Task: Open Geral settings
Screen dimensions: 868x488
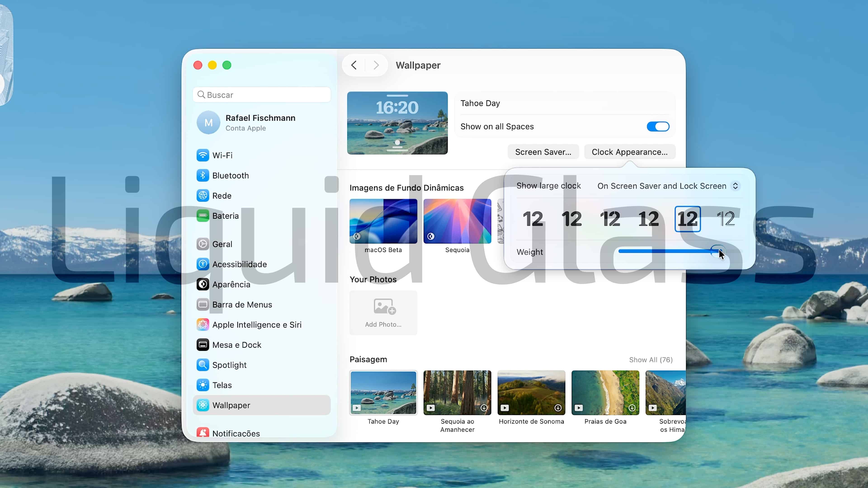Action: point(262,244)
